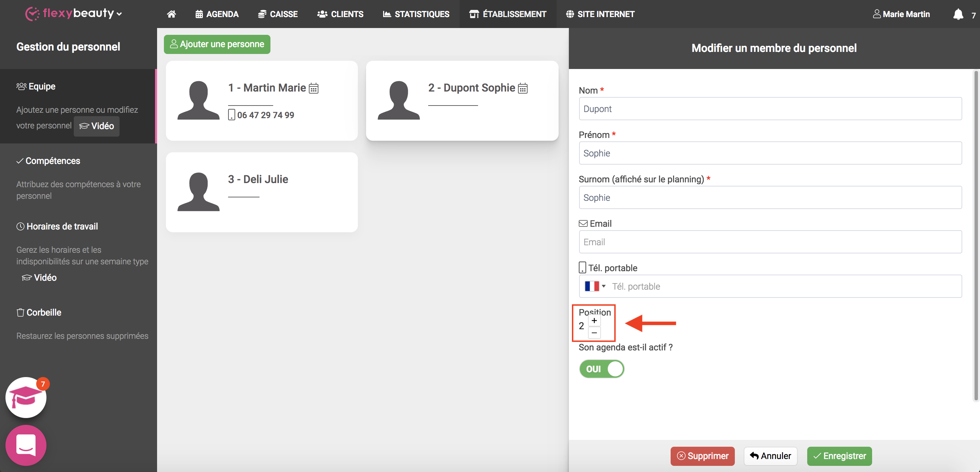
Task: Click the notification count 7 in navbar
Action: 974,15
